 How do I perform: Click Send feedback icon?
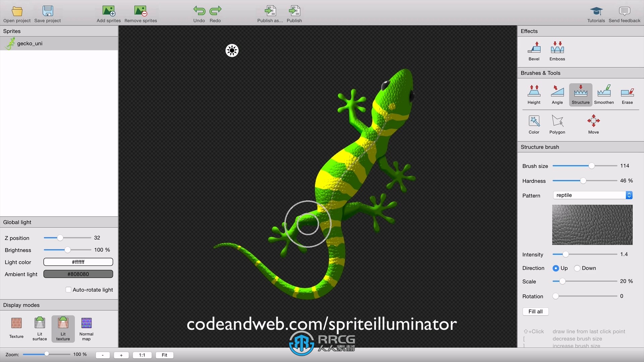624,11
